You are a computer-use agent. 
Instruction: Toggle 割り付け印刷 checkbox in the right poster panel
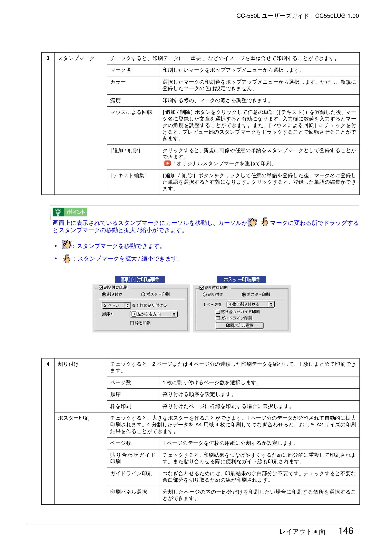tap(201, 288)
